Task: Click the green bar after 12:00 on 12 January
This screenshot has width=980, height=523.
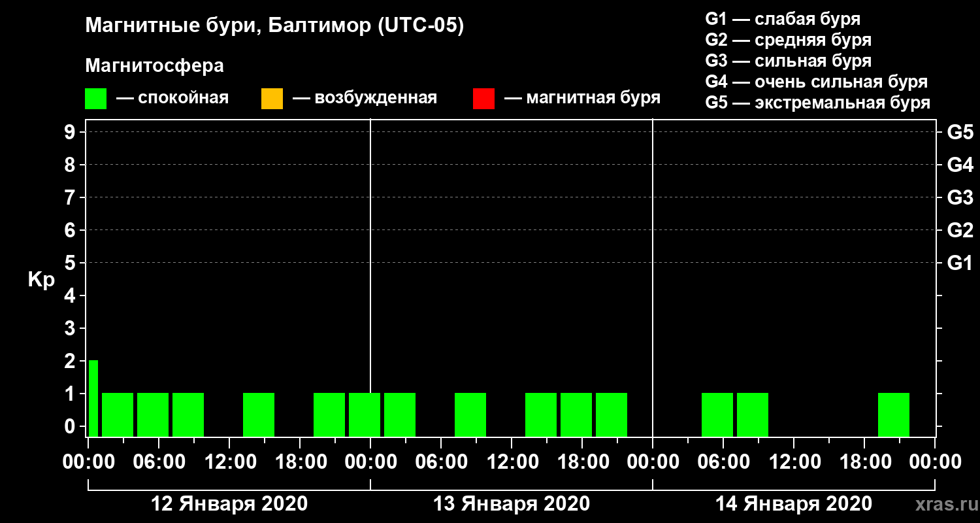Action: point(259,414)
